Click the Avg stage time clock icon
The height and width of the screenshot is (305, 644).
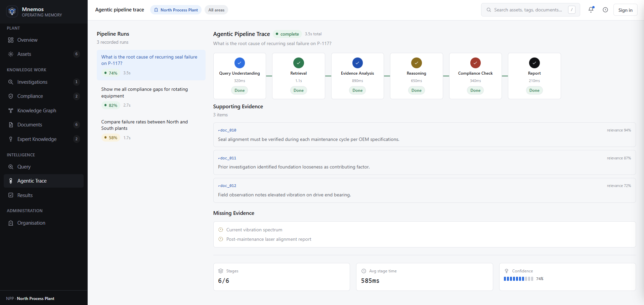[x=363, y=271]
